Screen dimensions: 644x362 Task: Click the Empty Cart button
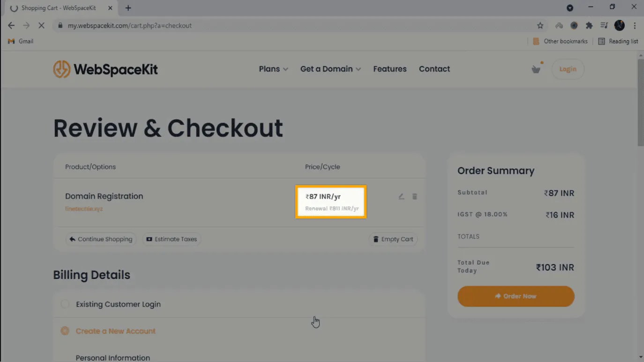(393, 239)
